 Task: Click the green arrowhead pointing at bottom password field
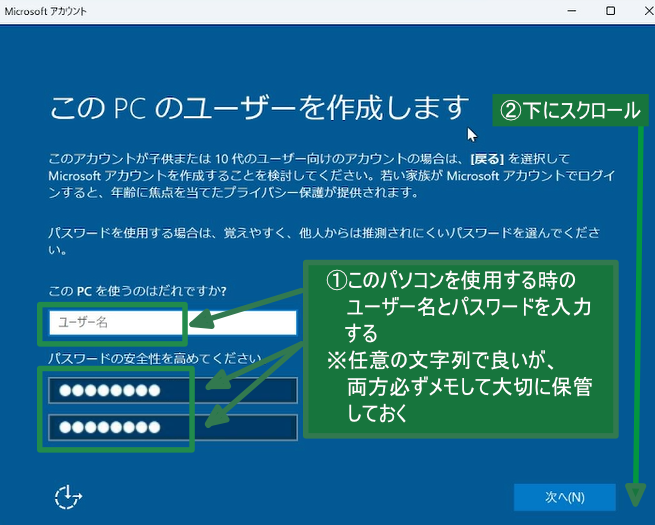[x=212, y=422]
